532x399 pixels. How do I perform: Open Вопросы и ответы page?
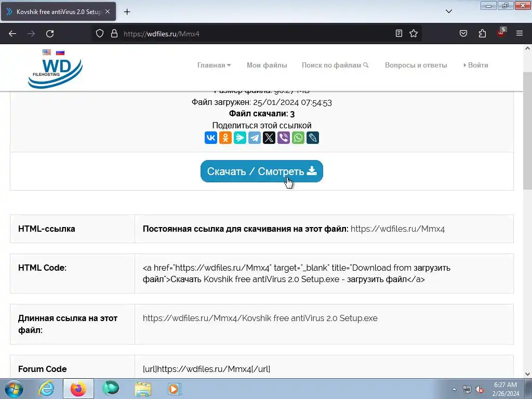pos(416,65)
